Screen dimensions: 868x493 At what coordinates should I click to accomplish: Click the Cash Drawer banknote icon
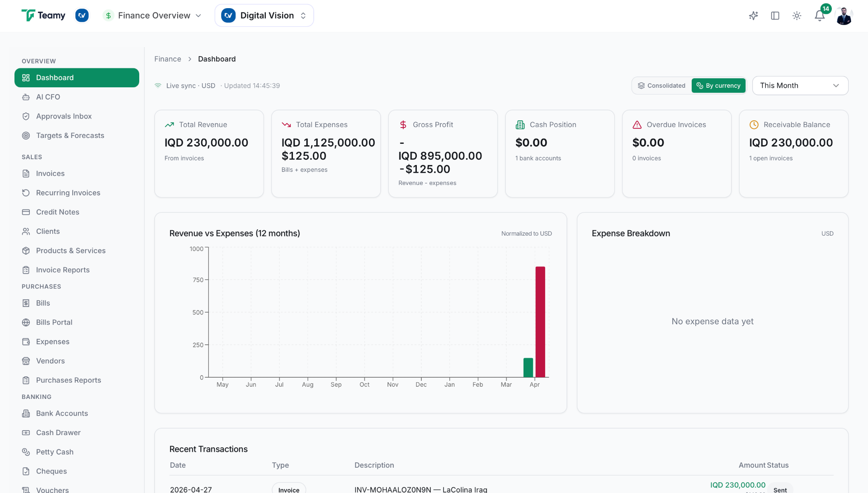26,433
